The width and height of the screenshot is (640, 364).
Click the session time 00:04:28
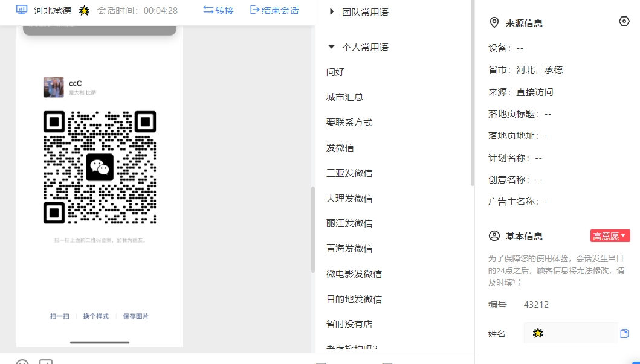click(x=160, y=11)
